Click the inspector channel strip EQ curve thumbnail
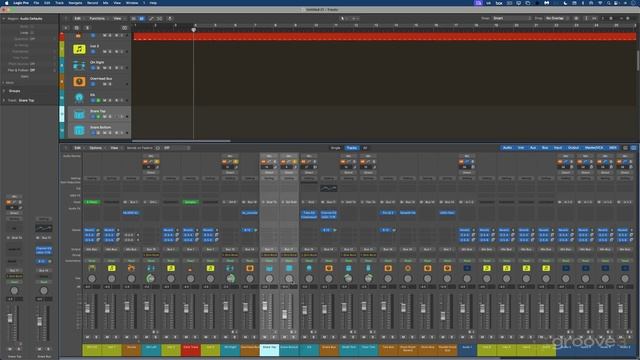The height and width of the screenshot is (360, 640). click(44, 228)
